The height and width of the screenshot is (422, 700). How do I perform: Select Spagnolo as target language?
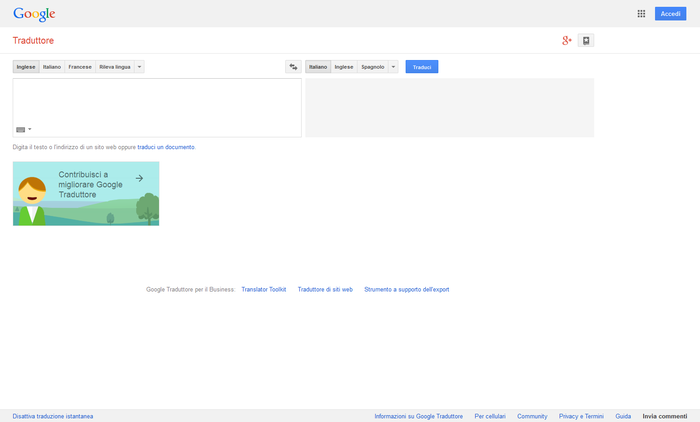coord(373,67)
